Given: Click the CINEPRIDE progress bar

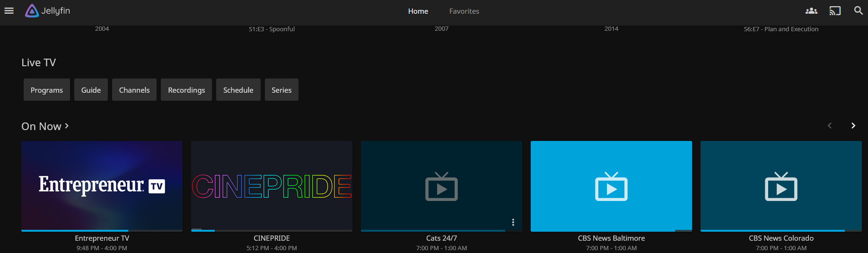Looking at the screenshot, I should pyautogui.click(x=272, y=231).
